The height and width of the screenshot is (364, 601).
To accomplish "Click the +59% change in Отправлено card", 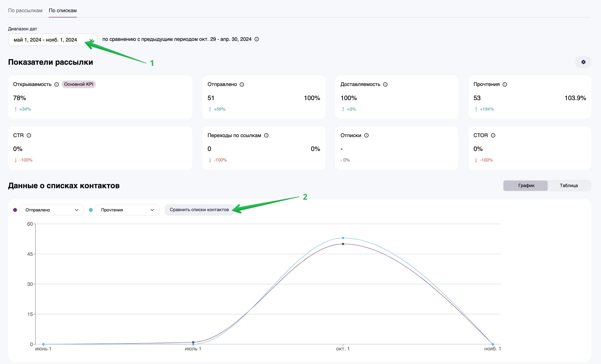I will [x=217, y=109].
